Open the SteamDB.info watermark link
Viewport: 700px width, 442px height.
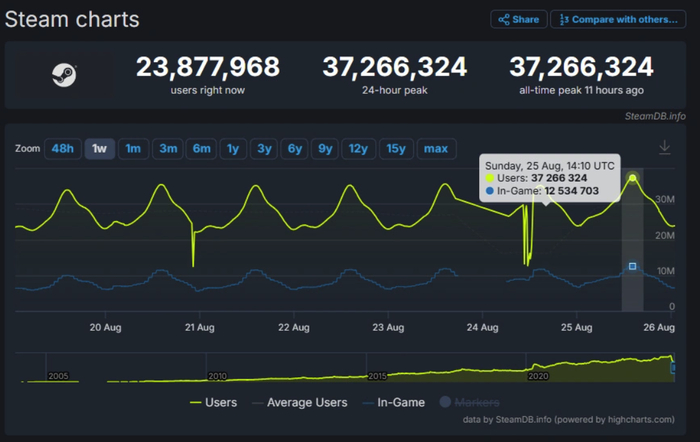(x=655, y=116)
